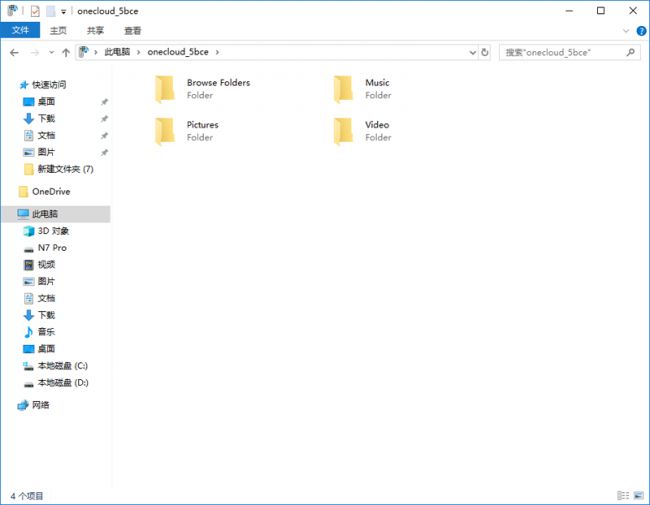Open the address bar history dropdown
650x505 pixels.
(x=471, y=52)
